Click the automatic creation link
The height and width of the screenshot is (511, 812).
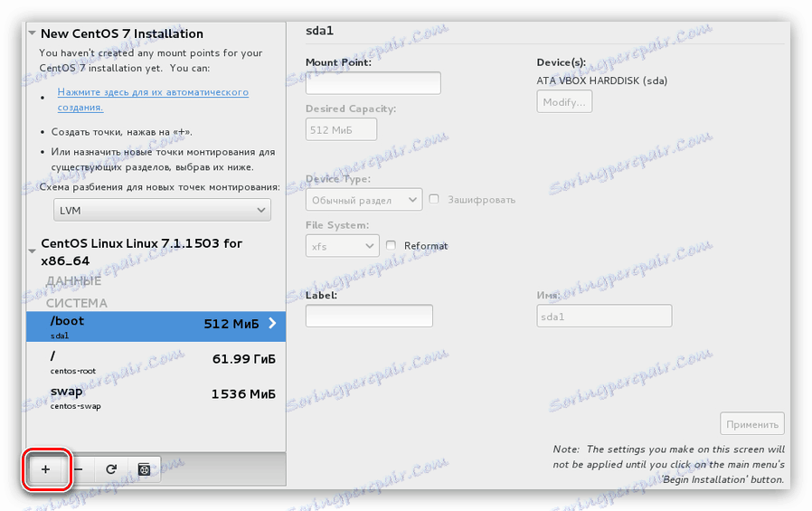(153, 99)
